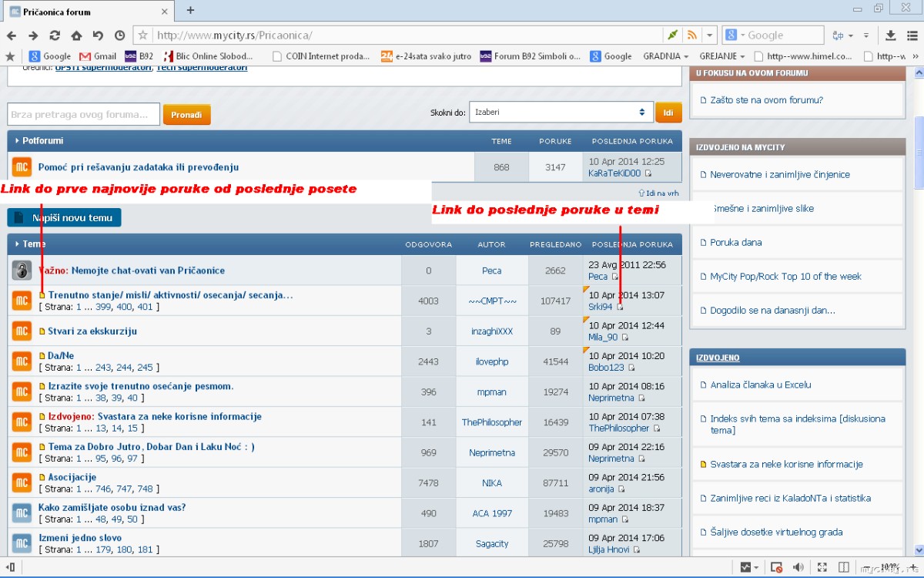Viewport: 924px width, 578px height.
Task: Open Kako zamišljate osobu iznad vas? topic
Action: 112,507
